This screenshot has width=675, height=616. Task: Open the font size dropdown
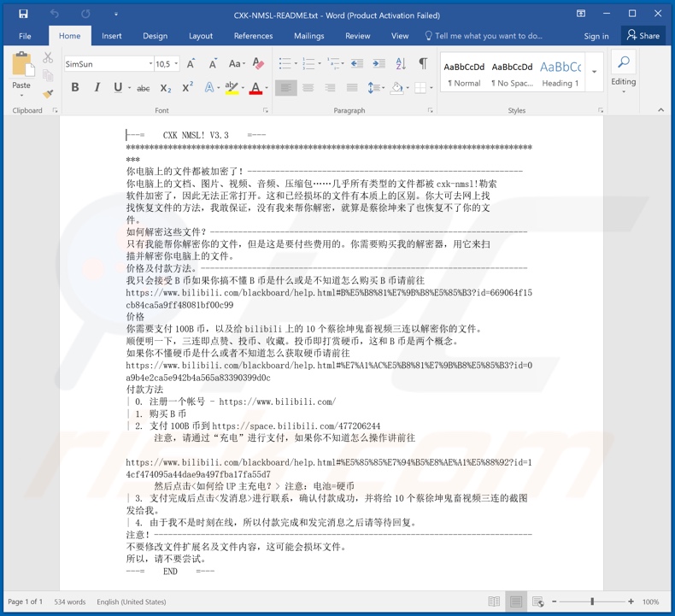[x=175, y=64]
